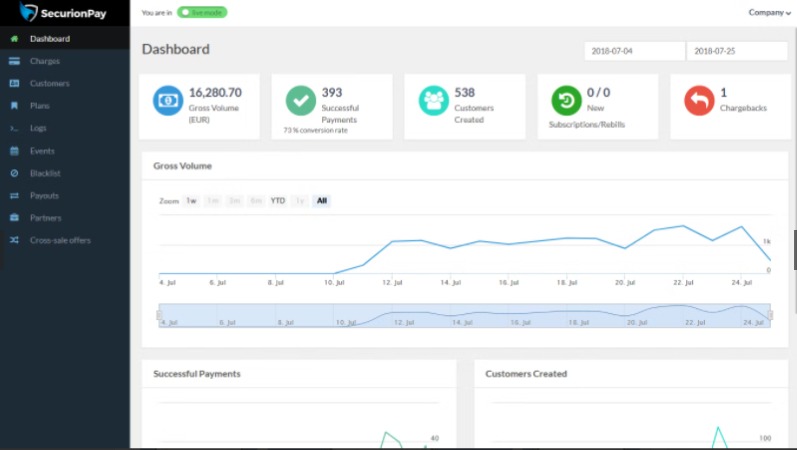Viewport: 797px width, 450px height.
Task: Click the start date field 2018-07-04
Action: point(634,51)
